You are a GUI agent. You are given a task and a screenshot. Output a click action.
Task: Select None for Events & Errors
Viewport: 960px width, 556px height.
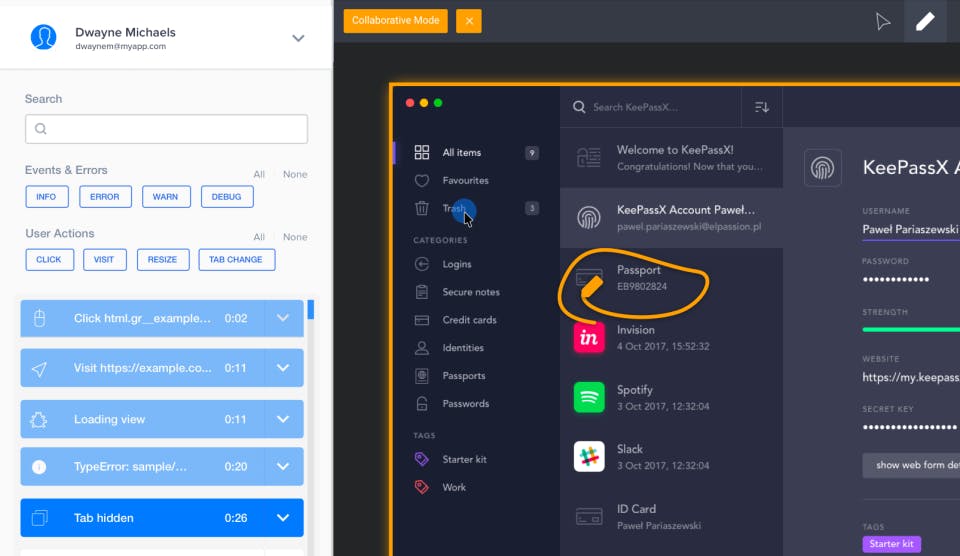tap(295, 175)
